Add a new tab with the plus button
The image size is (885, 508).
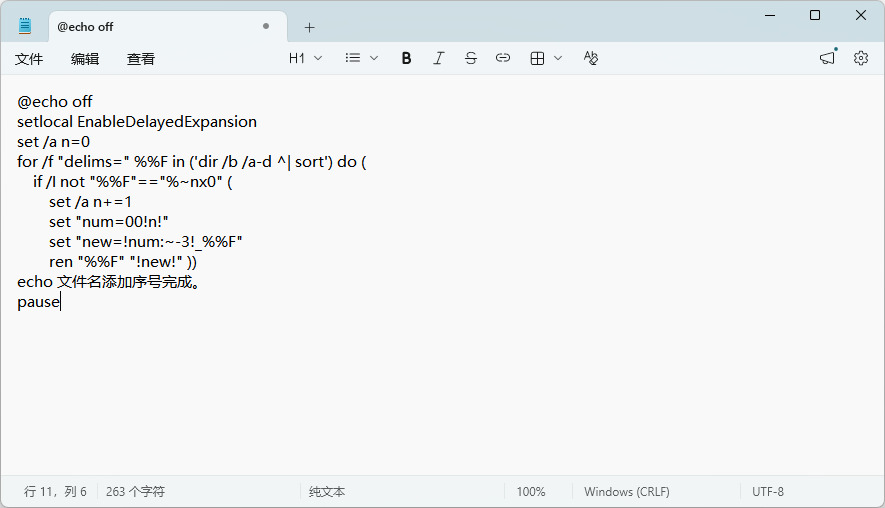click(309, 27)
